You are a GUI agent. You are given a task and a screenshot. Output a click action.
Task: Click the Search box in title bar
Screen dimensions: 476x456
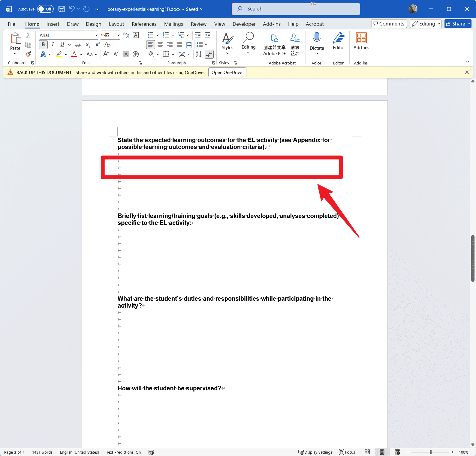[296, 9]
